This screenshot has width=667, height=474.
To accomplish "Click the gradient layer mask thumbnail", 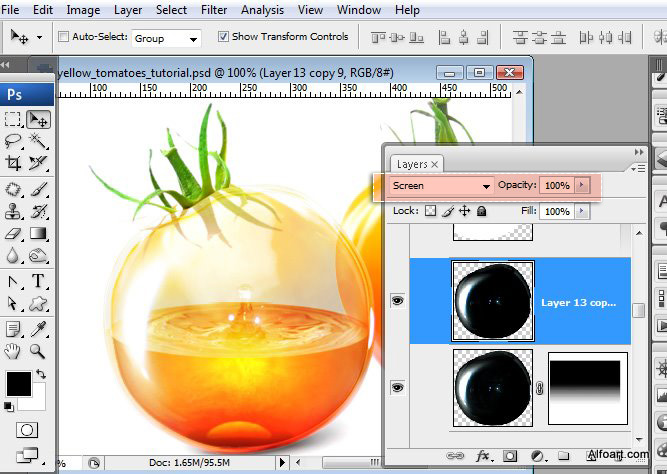I will click(x=587, y=386).
